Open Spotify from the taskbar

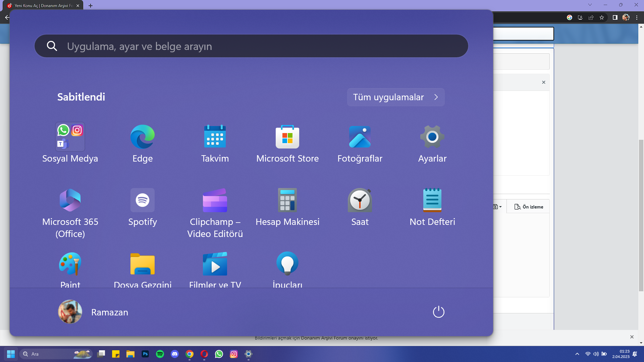(160, 354)
